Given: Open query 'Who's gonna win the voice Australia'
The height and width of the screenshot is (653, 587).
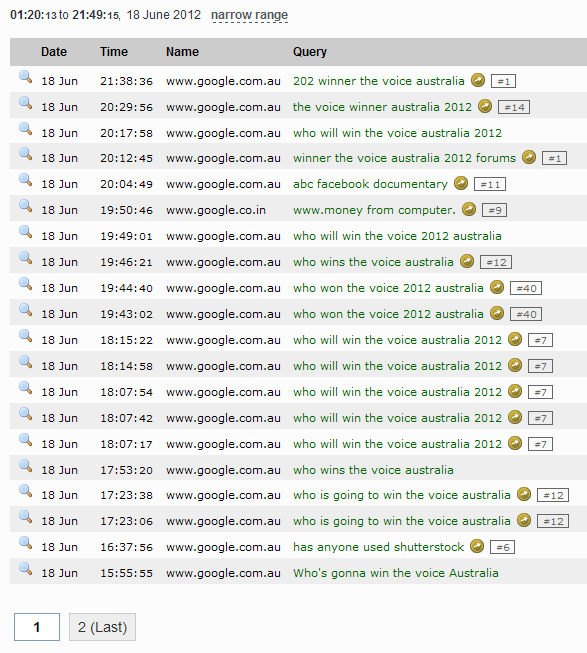Looking at the screenshot, I should click(395, 573).
